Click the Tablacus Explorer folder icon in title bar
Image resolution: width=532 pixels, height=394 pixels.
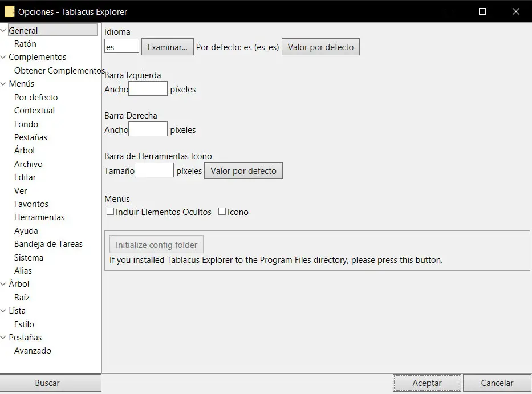(10, 11)
